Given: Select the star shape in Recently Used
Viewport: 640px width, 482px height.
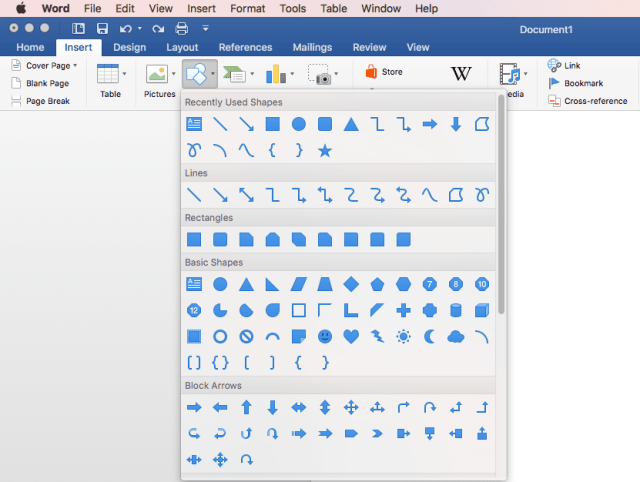Looking at the screenshot, I should pyautogui.click(x=324, y=151).
